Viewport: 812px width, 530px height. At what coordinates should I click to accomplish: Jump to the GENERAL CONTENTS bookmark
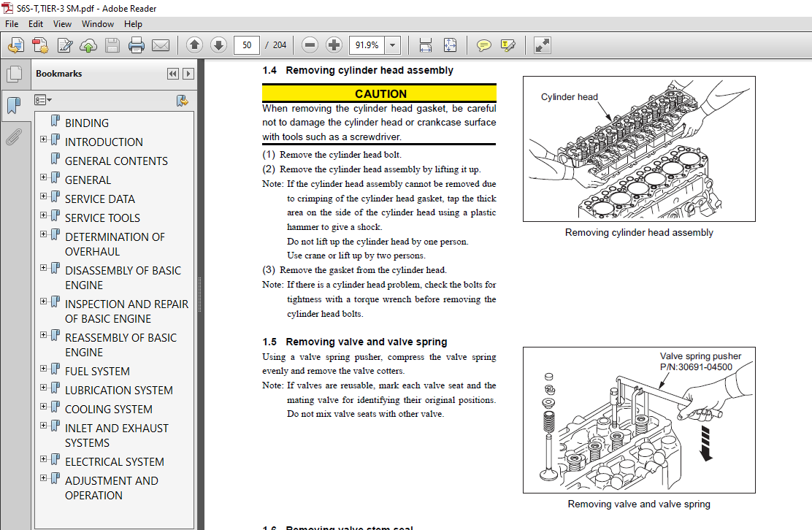pos(116,161)
